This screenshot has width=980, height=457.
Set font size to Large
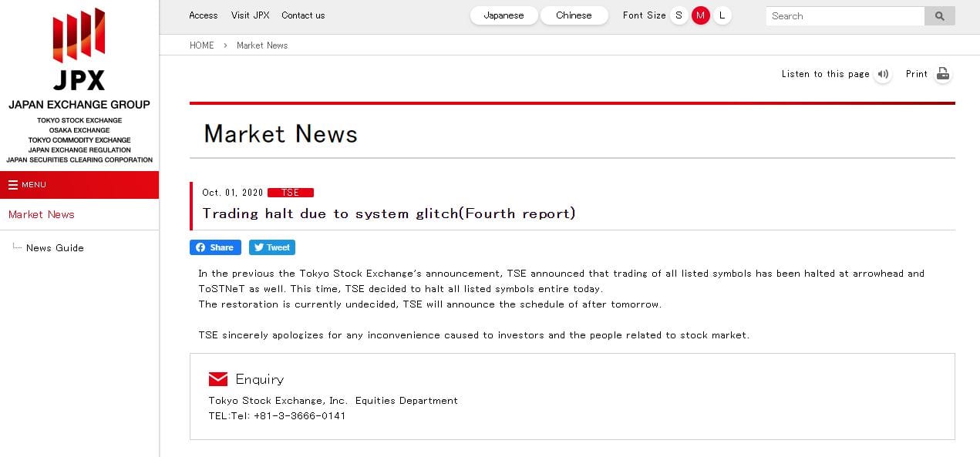[x=722, y=15]
